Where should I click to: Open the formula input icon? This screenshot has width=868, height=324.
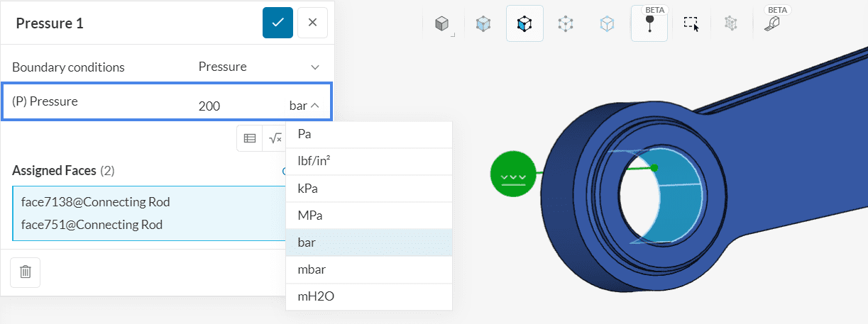pos(274,138)
